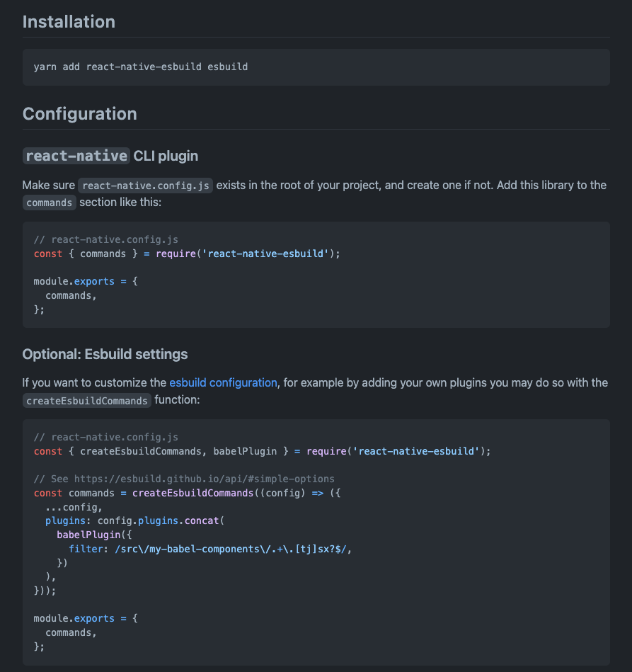The height and width of the screenshot is (672, 632).
Task: Click plugins: config.plugins.concat line
Action: (x=134, y=520)
